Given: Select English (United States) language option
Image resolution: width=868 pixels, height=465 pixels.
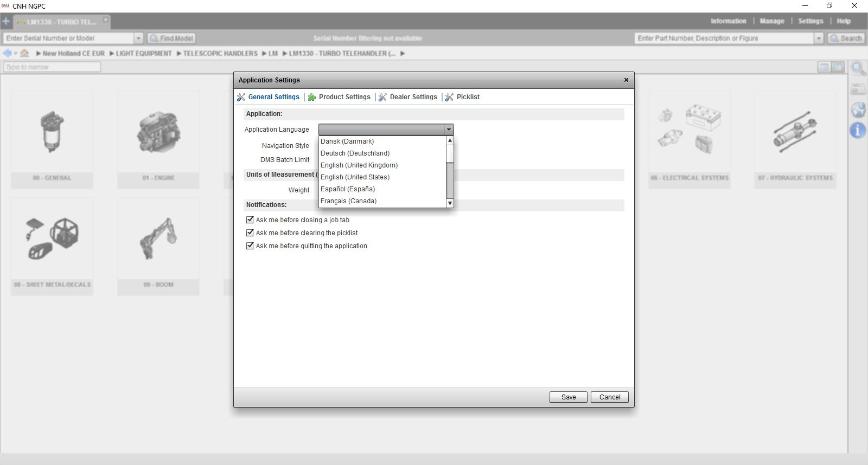Looking at the screenshot, I should tap(382, 177).
